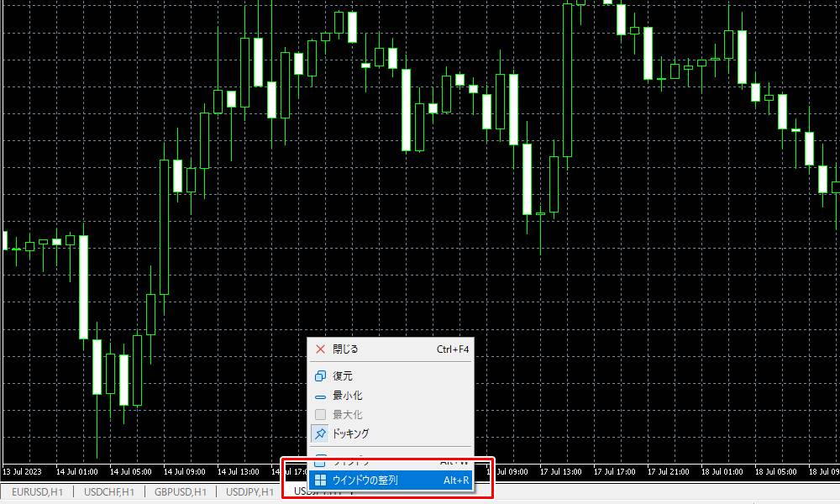This screenshot has width=840, height=504.
Task: Click the 14 Jul 09:00 time axis label
Action: click(186, 471)
